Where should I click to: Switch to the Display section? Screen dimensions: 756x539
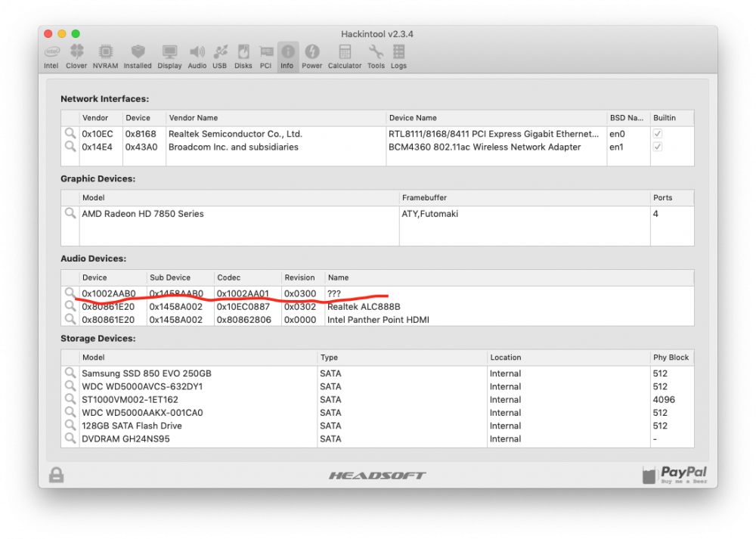click(x=169, y=57)
